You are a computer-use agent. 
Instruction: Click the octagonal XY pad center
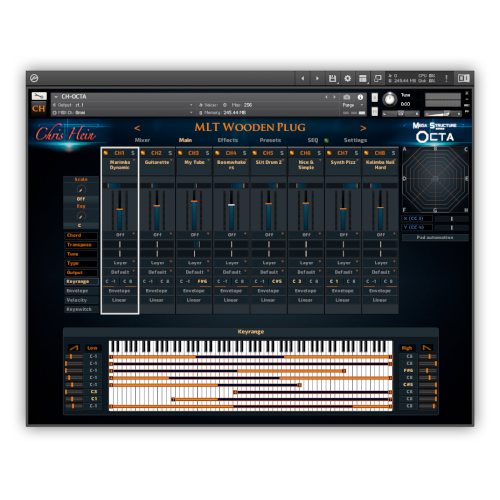(x=435, y=179)
